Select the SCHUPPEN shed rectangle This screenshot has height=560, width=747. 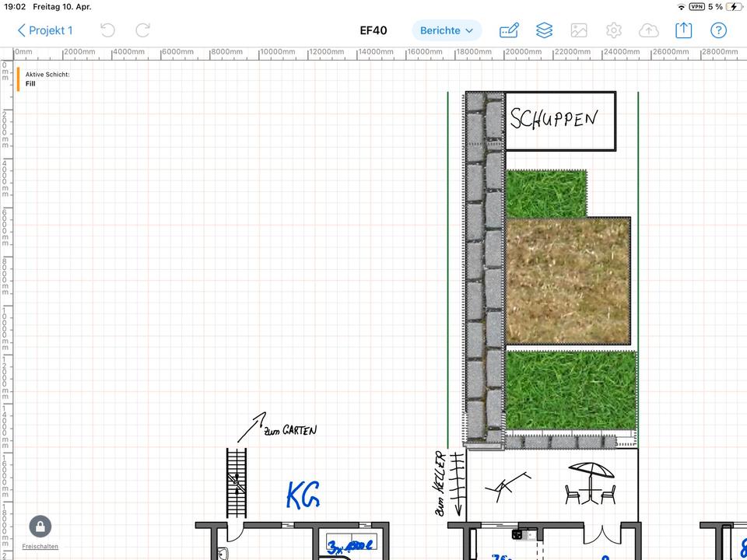coord(560,121)
